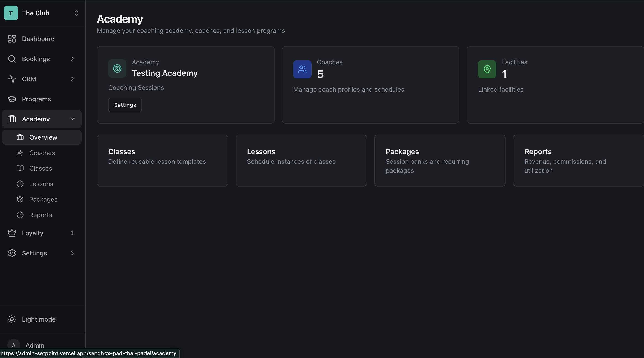Click the Admin avatar circle
This screenshot has width=644, height=358.
[x=13, y=345]
